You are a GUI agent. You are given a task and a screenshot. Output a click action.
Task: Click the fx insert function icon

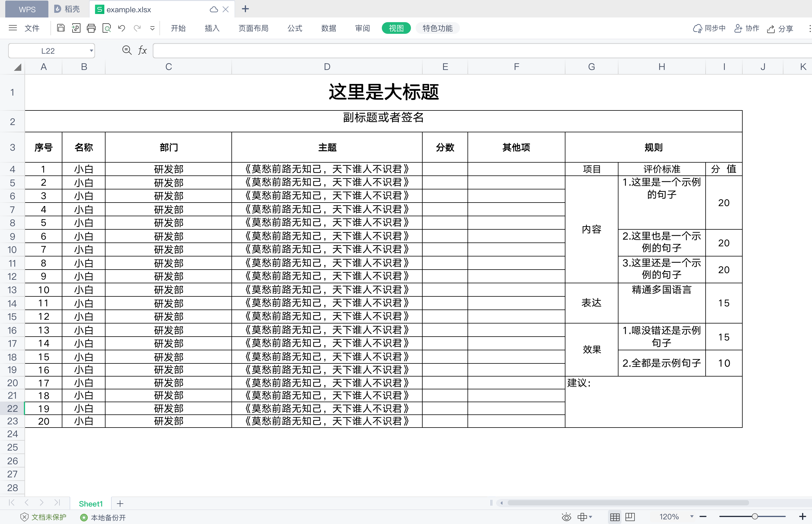pyautogui.click(x=142, y=51)
